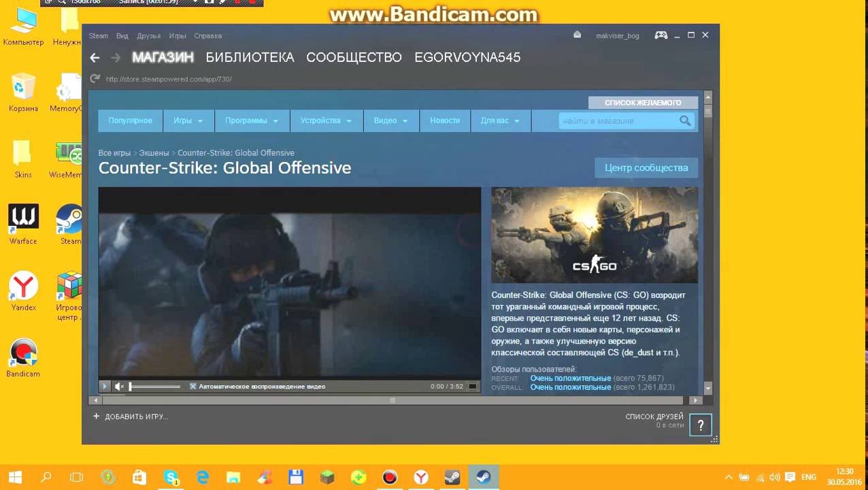Screen dimensions: 868x490
Task: Click the Центр сообщества button
Action: point(646,167)
